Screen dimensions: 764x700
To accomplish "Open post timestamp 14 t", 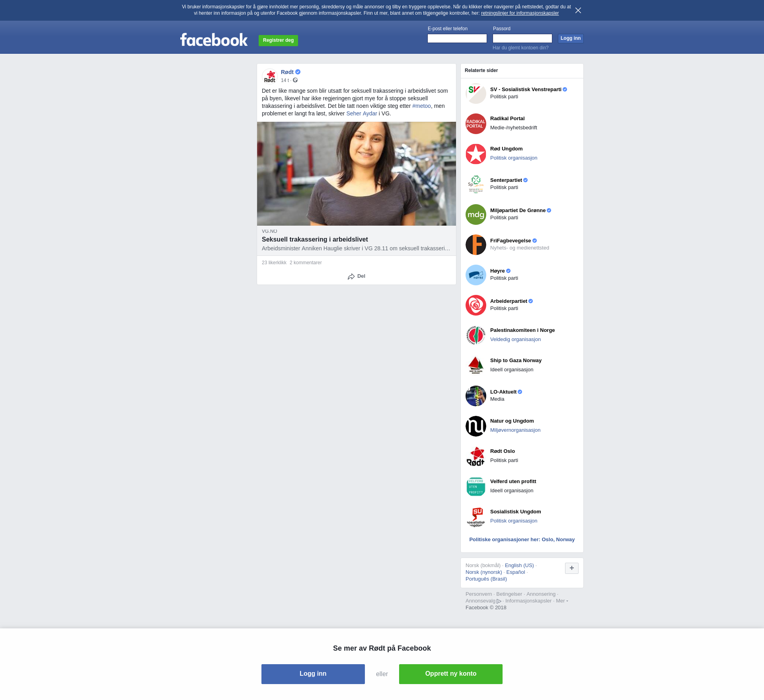I will [285, 80].
